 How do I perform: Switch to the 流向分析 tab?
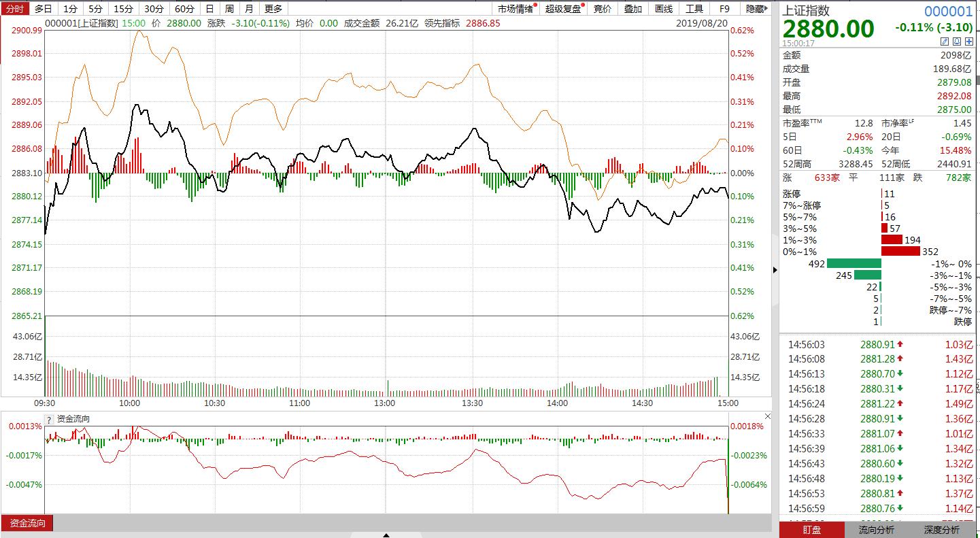(x=877, y=530)
